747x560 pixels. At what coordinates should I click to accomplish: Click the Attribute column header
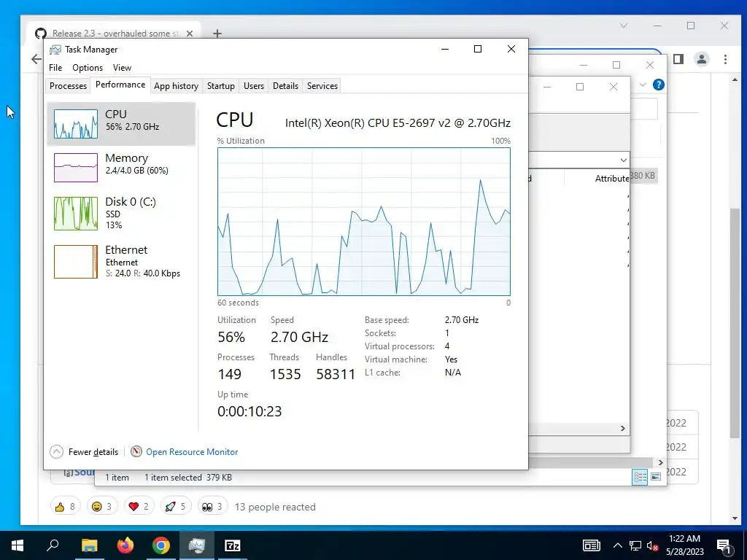612,179
